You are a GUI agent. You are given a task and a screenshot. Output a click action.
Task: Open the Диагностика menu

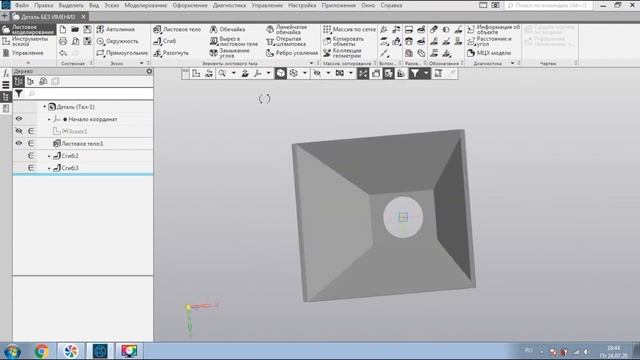[229, 5]
